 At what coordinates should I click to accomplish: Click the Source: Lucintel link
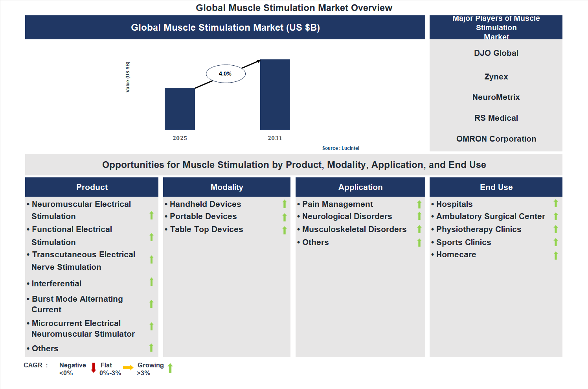[x=340, y=148]
